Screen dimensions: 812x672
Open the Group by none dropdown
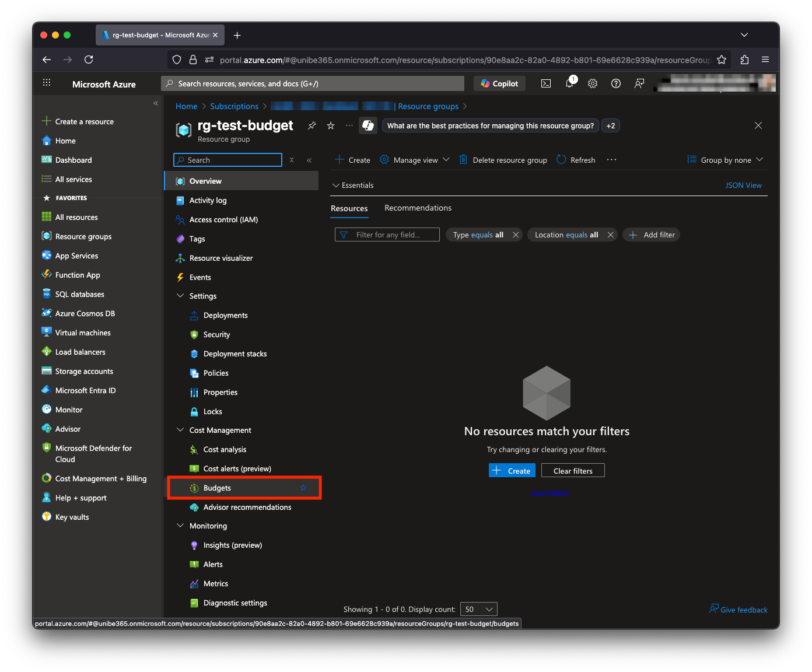[x=725, y=159]
